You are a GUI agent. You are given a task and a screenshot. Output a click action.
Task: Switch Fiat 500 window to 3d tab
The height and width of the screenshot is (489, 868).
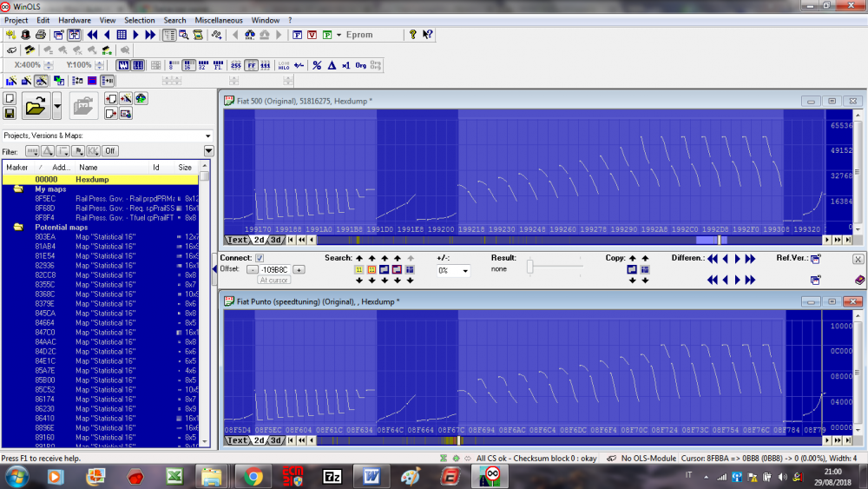tap(276, 240)
